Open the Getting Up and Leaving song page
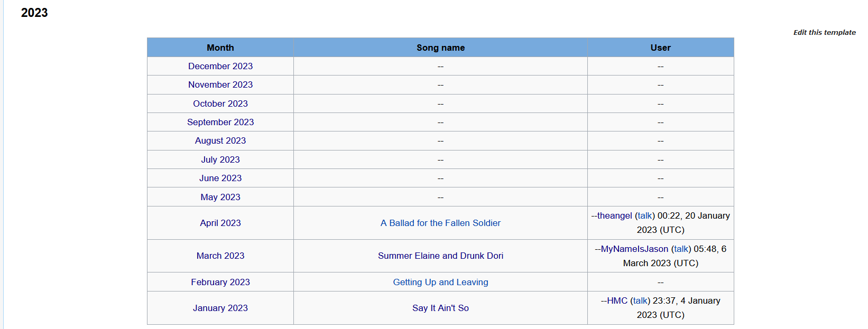 pos(440,282)
